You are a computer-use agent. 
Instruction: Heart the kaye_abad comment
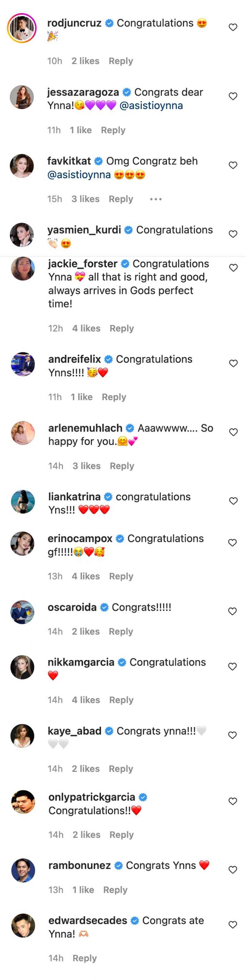(232, 735)
